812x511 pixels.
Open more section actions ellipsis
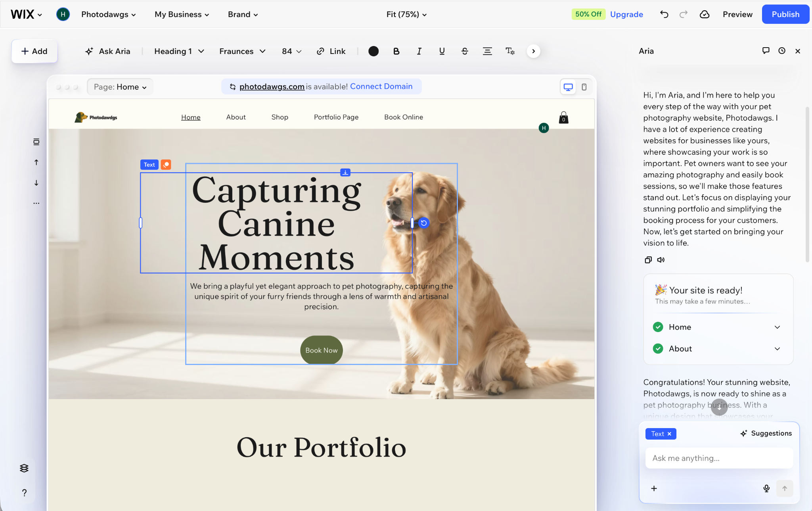pyautogui.click(x=36, y=203)
